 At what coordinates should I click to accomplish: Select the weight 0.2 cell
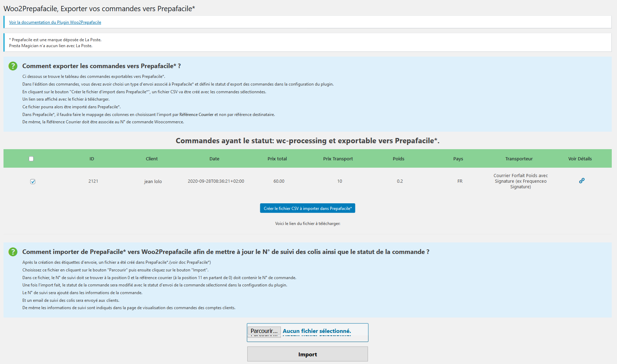(x=400, y=181)
